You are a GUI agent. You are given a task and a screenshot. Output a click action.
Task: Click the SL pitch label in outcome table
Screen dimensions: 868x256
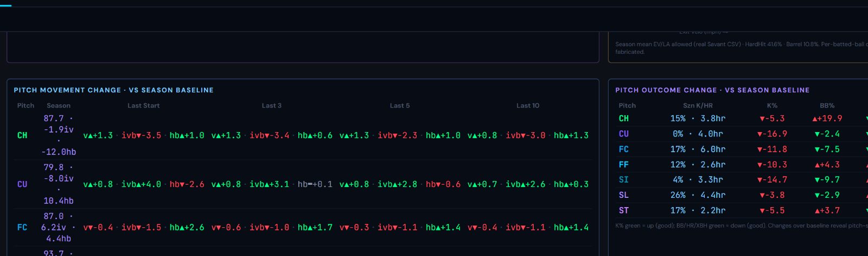click(x=624, y=195)
